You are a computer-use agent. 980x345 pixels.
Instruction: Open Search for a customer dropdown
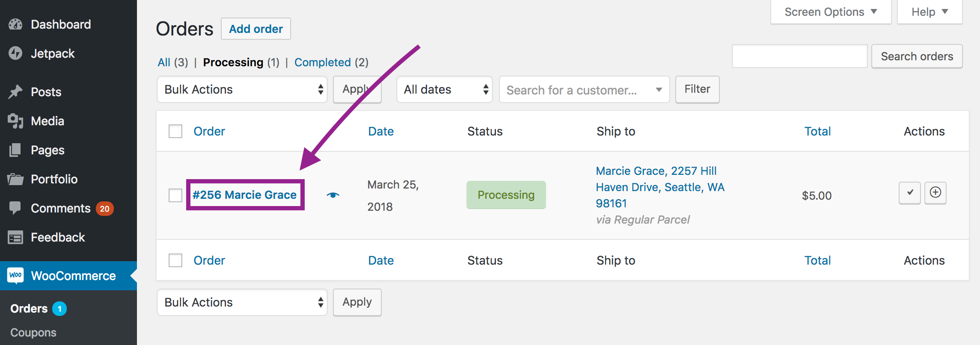585,90
